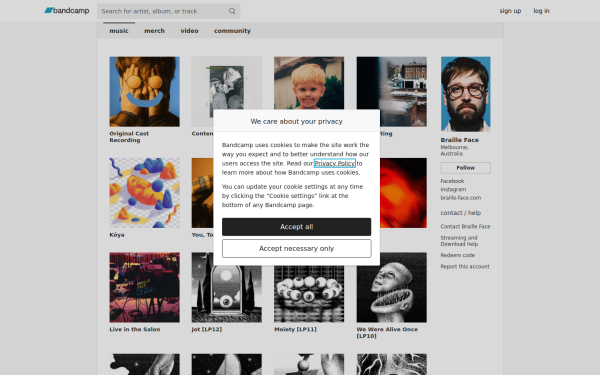Click the Braille Face artist photo
This screenshot has height=375, width=600.
tap(466, 94)
